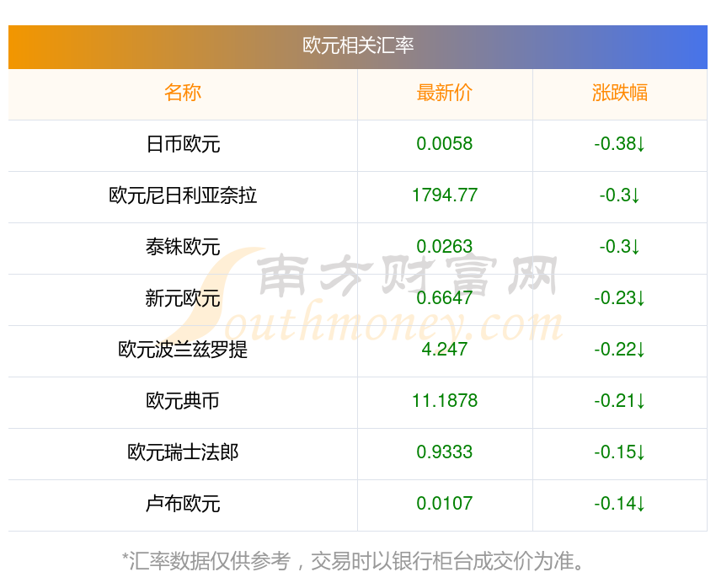Select the 卢布欧元 row name

183,504
